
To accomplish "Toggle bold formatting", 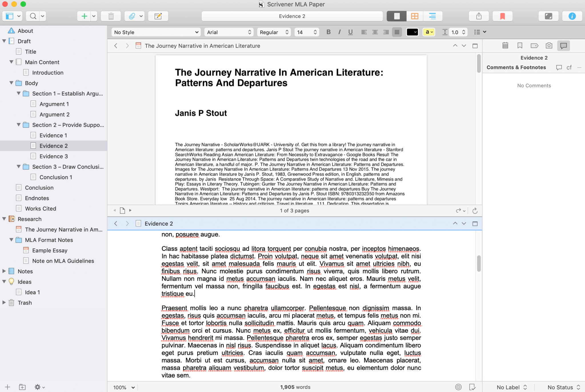I will [x=328, y=32].
